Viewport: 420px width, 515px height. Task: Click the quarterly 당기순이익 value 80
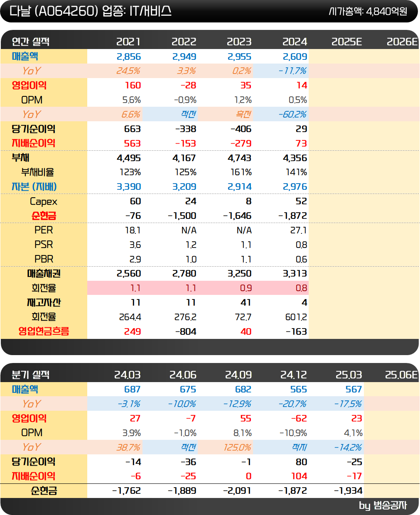[x=302, y=462]
